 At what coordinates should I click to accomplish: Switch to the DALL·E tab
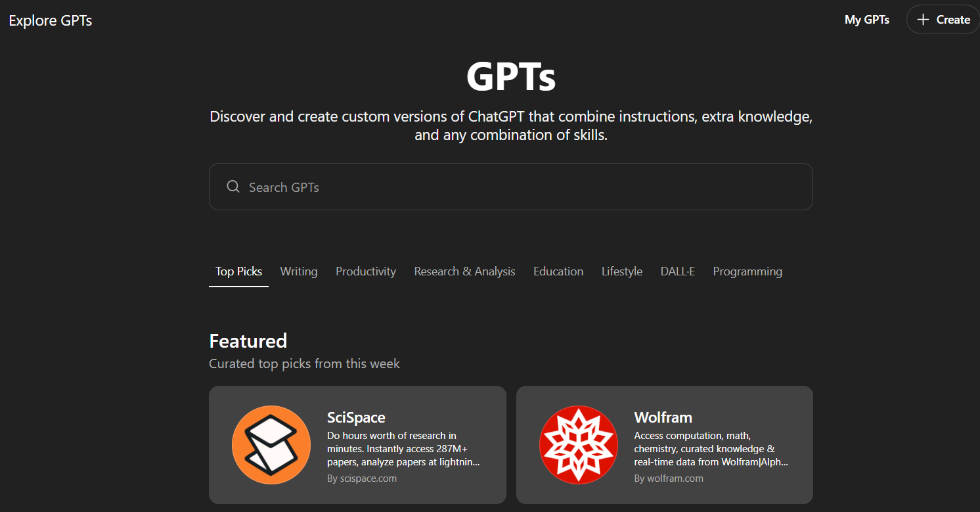(x=678, y=271)
